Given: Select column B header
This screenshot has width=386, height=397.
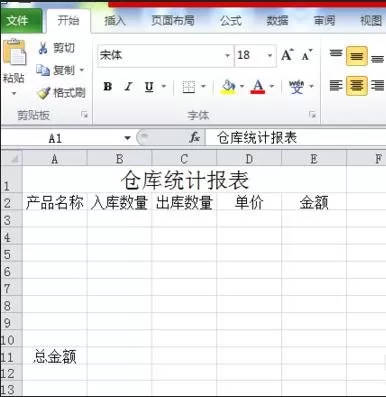Looking at the screenshot, I should (x=119, y=158).
